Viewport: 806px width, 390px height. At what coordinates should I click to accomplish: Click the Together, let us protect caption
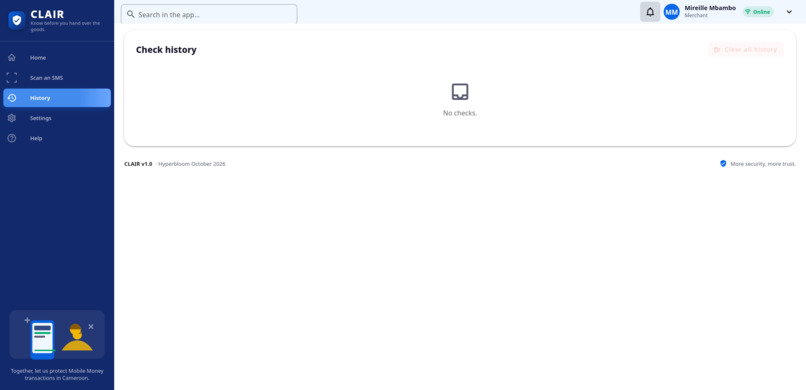[57, 374]
